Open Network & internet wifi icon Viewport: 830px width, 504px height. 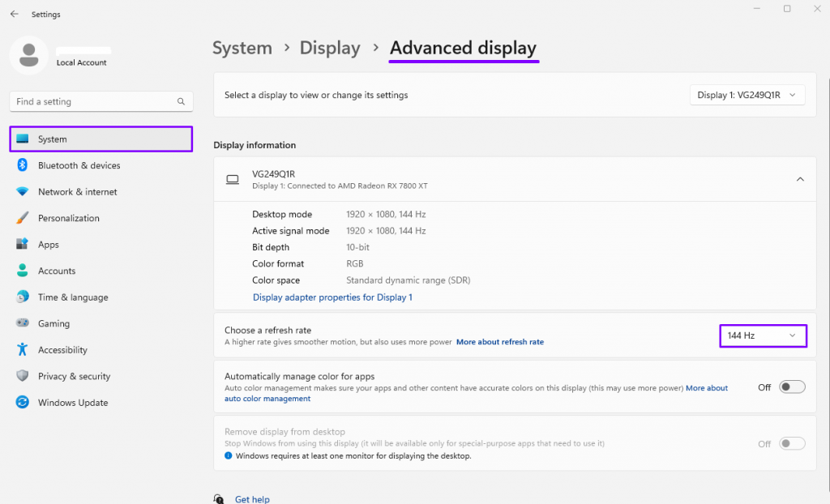tap(23, 192)
